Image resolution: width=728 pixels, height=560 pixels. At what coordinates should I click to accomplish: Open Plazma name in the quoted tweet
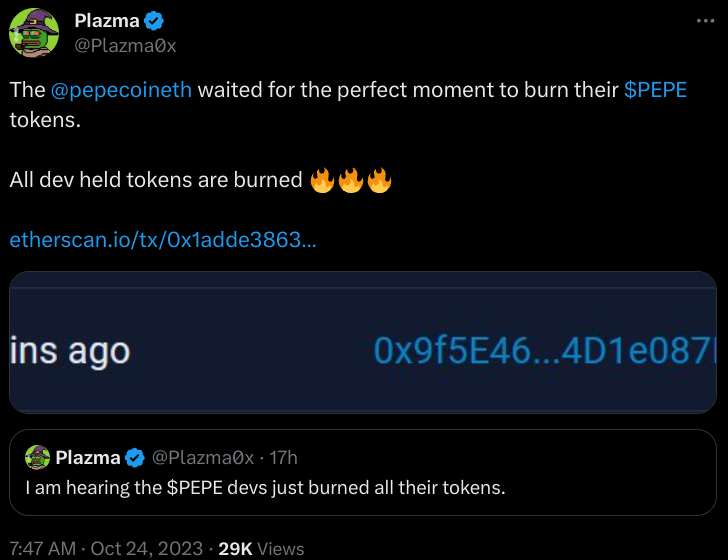88,458
